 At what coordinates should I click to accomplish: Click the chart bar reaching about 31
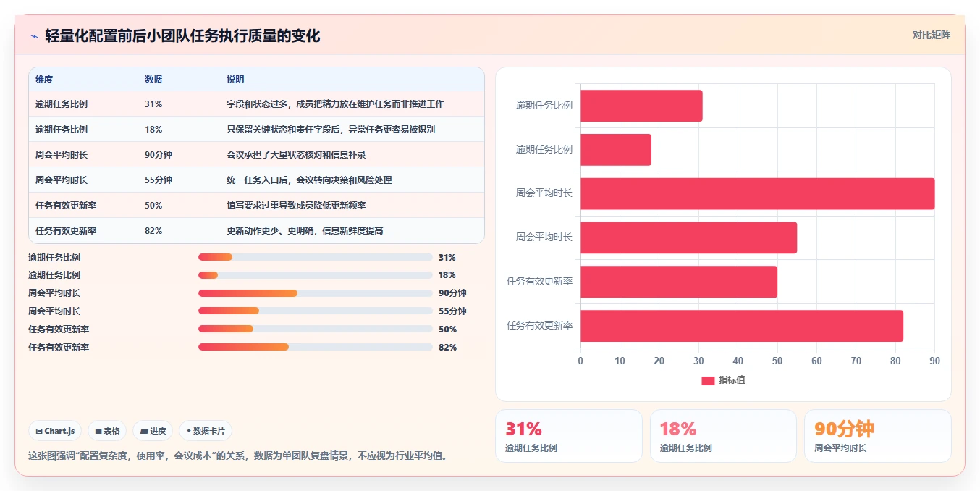pyautogui.click(x=641, y=106)
